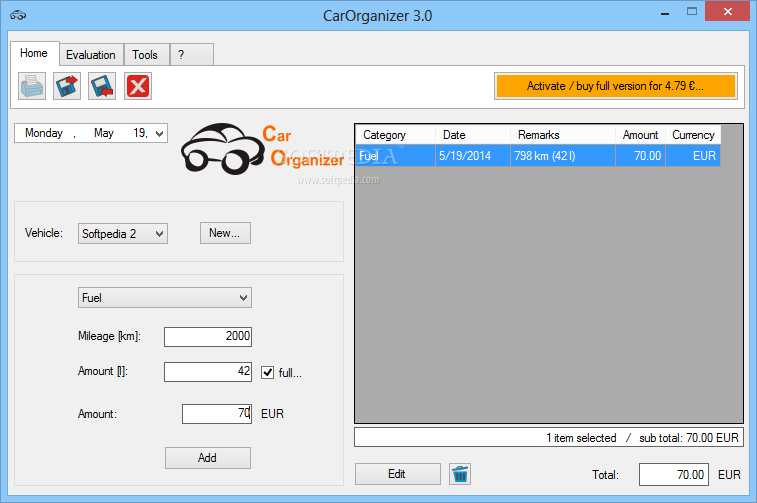Open the Evaluation tab

91,55
